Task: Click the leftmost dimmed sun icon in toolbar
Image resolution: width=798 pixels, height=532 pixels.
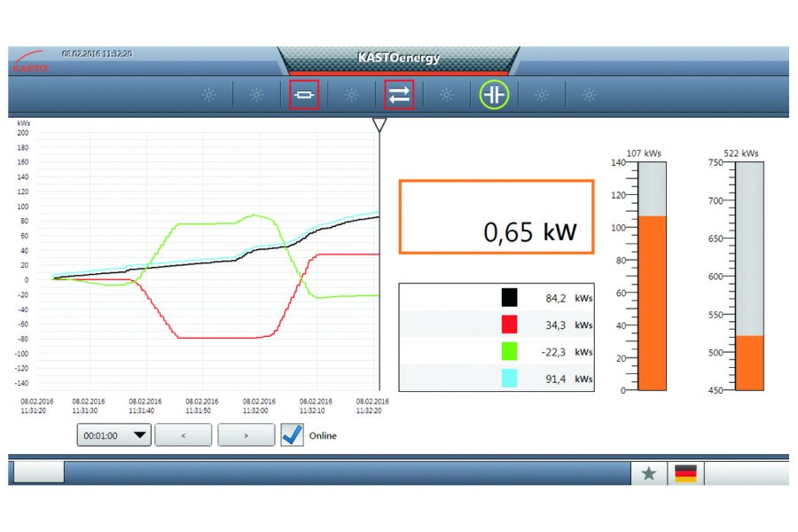Action: [x=208, y=95]
